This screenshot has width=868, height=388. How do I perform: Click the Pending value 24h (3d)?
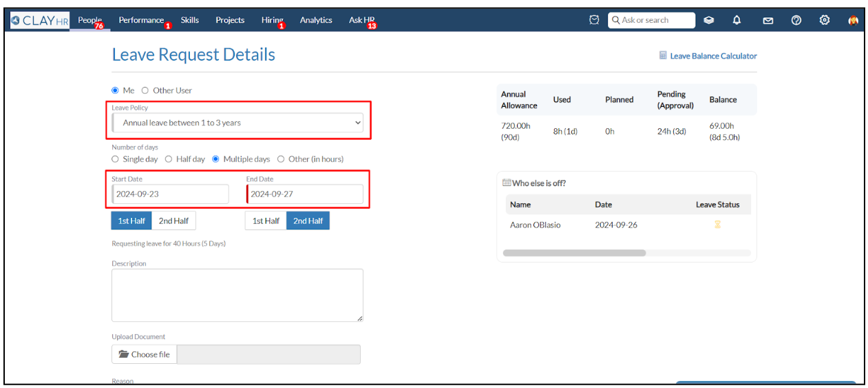pos(672,132)
